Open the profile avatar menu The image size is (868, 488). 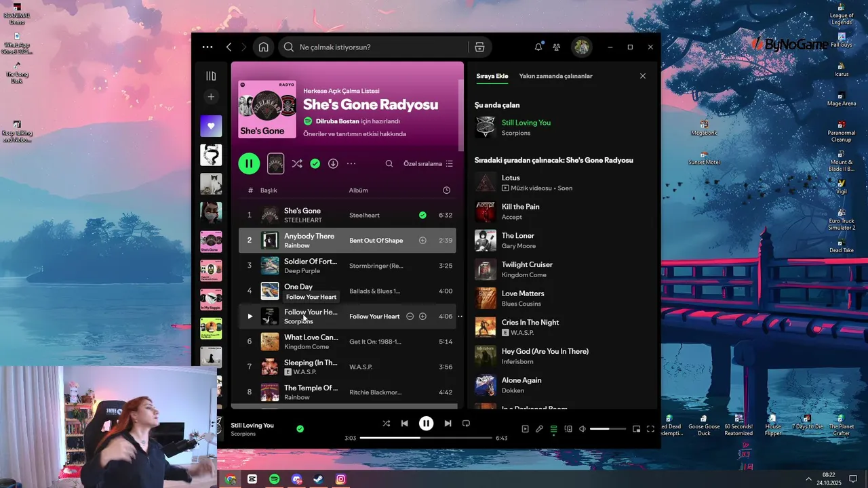(x=581, y=47)
